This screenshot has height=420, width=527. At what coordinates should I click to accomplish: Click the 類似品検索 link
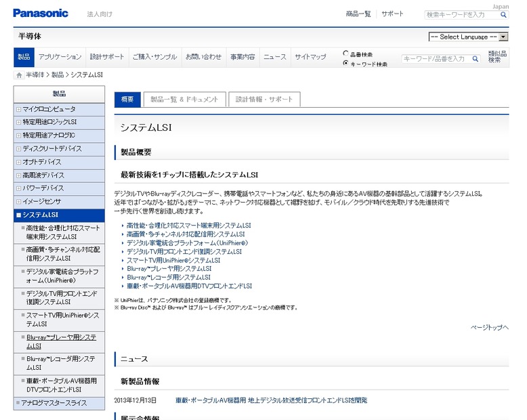click(497, 57)
